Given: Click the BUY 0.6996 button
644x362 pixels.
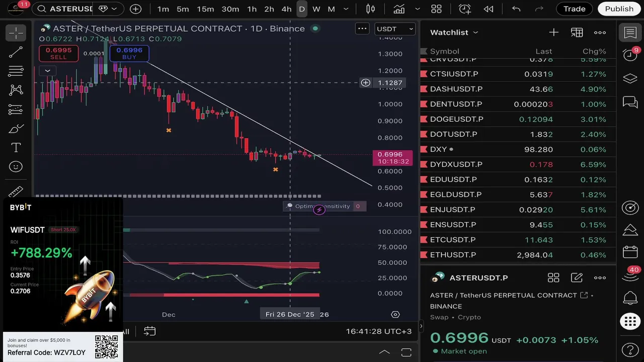Looking at the screenshot, I should point(129,53).
